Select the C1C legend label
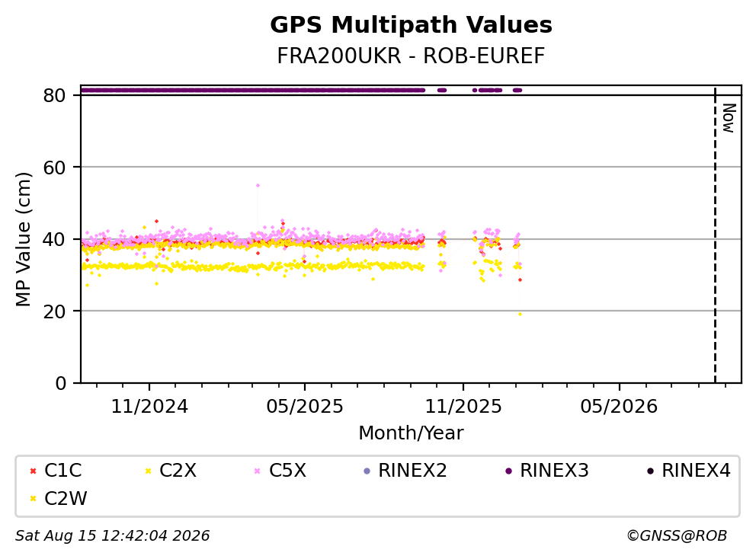The height and width of the screenshot is (559, 756). [63, 471]
